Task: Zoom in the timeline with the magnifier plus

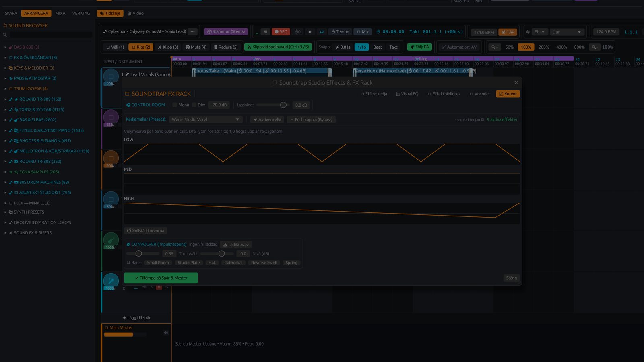Action: click(495, 47)
